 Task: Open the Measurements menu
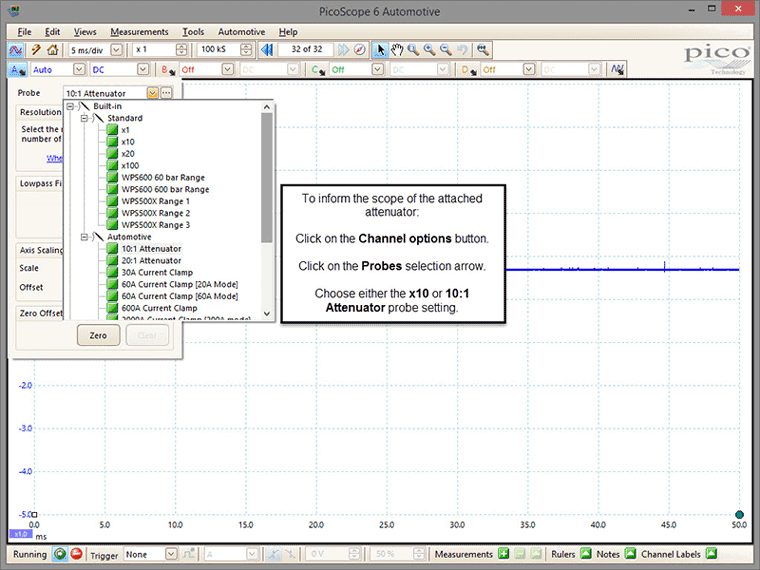(139, 32)
